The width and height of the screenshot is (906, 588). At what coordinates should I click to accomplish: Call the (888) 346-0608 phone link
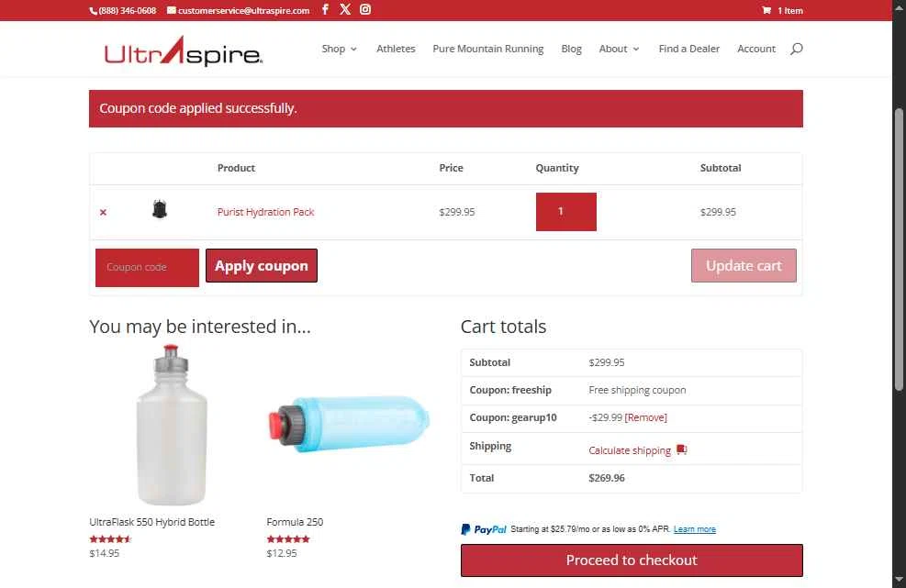point(123,10)
